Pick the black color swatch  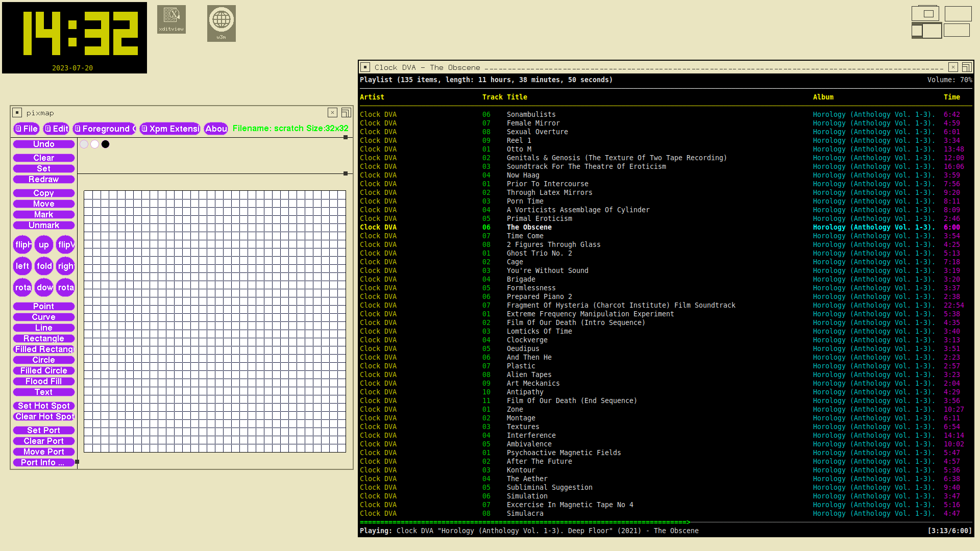click(106, 144)
